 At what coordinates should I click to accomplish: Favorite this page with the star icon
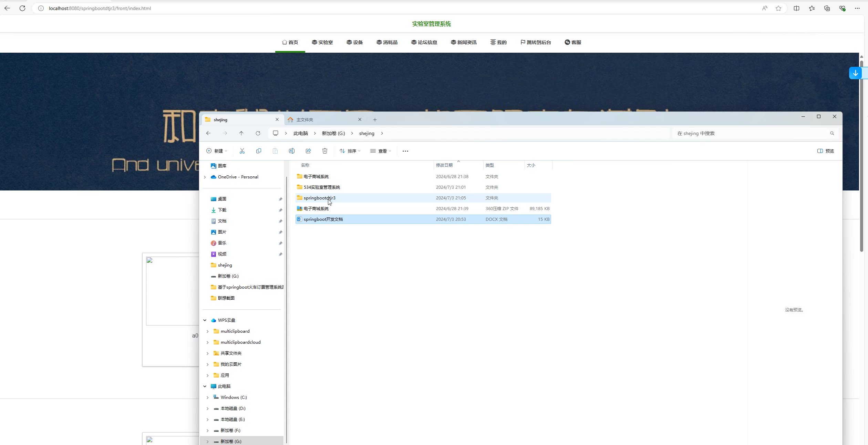pyautogui.click(x=778, y=8)
